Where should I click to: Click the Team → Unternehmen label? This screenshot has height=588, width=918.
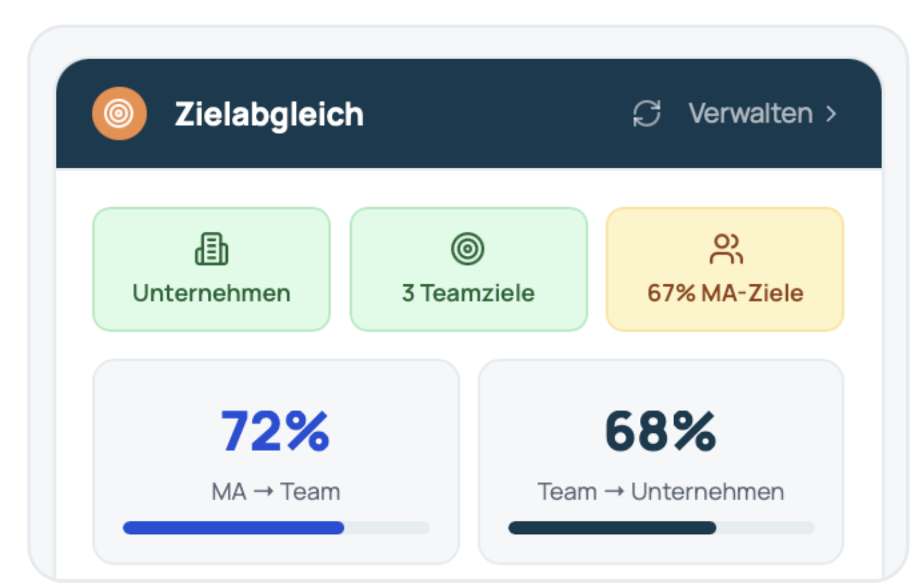(x=661, y=492)
